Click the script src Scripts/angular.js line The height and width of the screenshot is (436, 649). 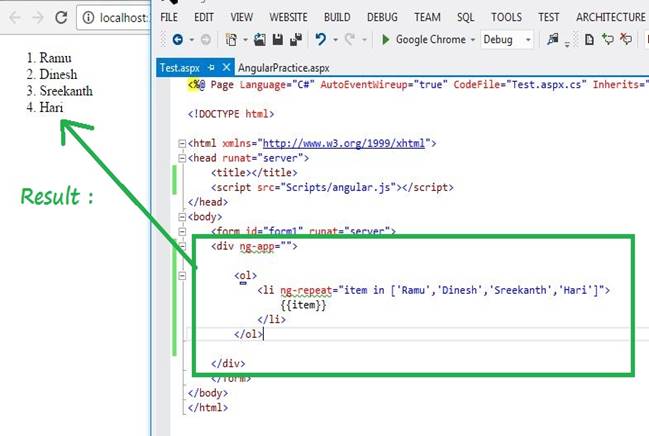pyautogui.click(x=332, y=188)
